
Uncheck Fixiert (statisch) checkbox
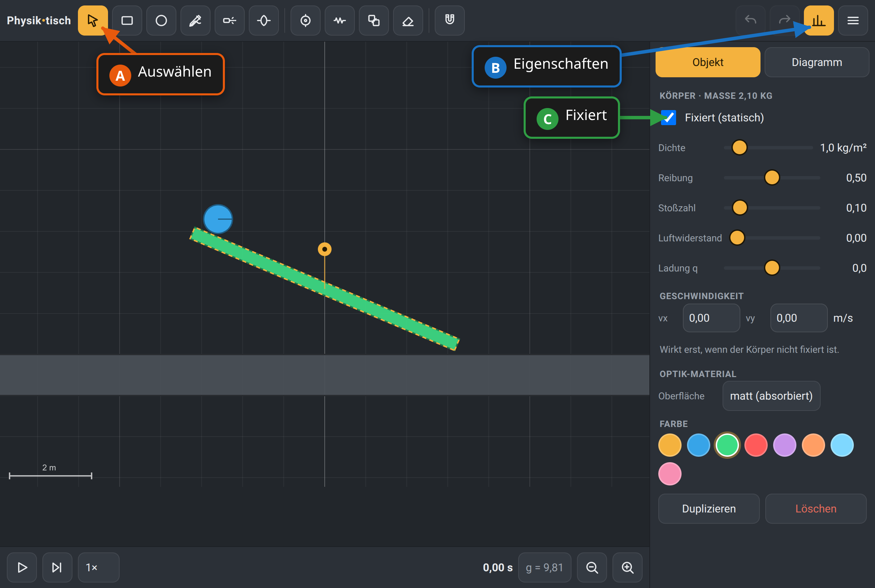point(669,118)
